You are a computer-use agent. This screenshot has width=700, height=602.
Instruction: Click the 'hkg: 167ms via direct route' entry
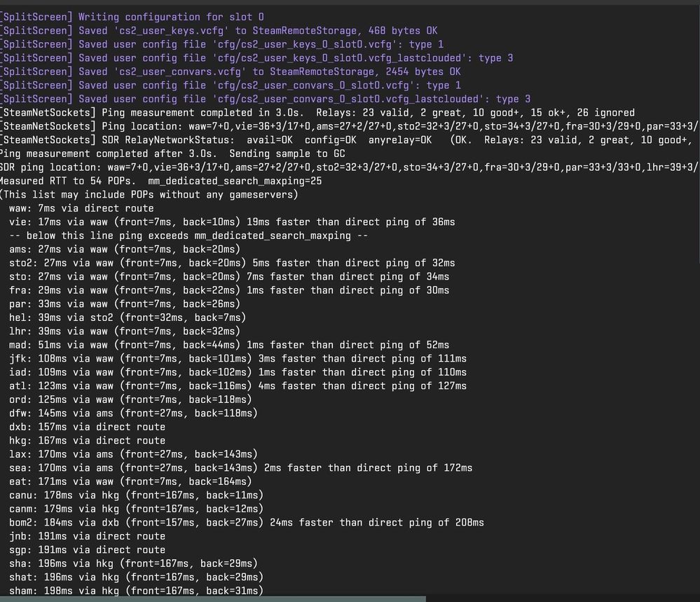click(x=87, y=441)
